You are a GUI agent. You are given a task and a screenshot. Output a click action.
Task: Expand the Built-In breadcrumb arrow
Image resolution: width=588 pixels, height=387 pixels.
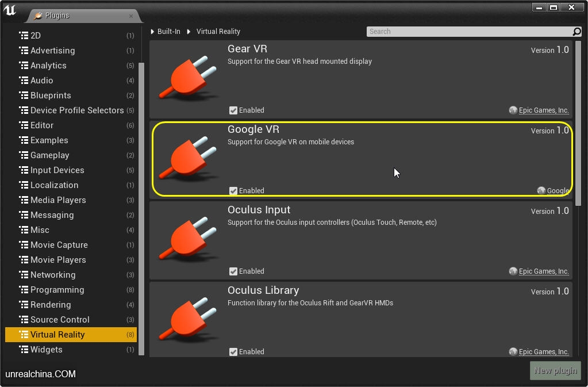pyautogui.click(x=153, y=32)
